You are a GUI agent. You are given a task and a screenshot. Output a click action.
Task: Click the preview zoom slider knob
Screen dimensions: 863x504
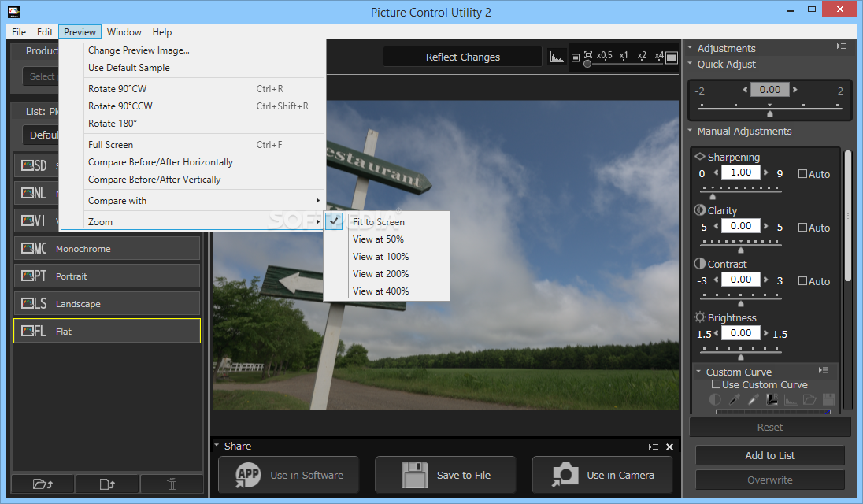coord(587,65)
